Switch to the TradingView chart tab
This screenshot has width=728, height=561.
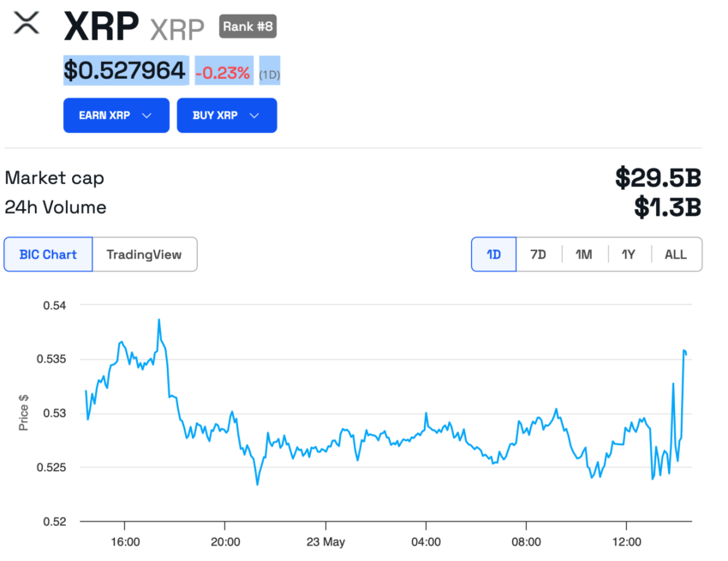click(144, 254)
